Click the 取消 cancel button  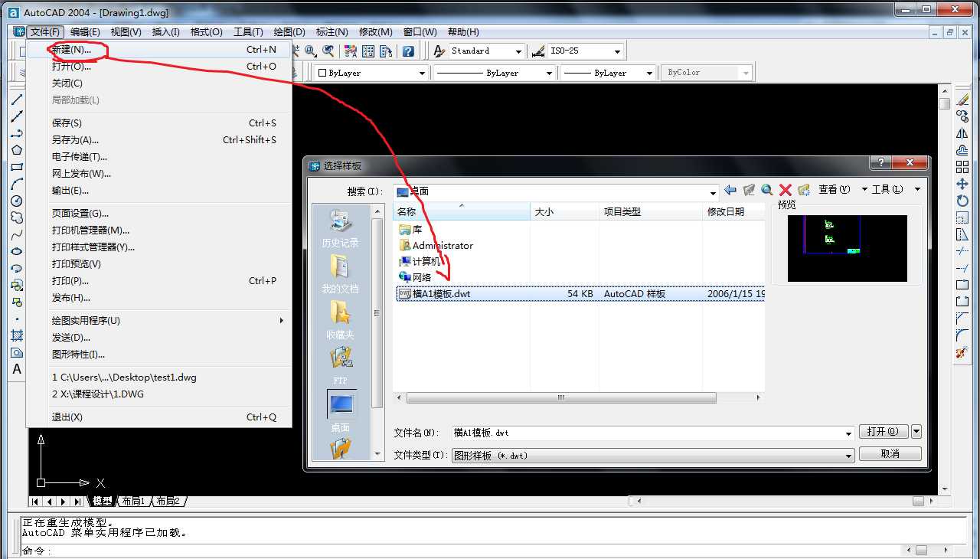pos(890,454)
